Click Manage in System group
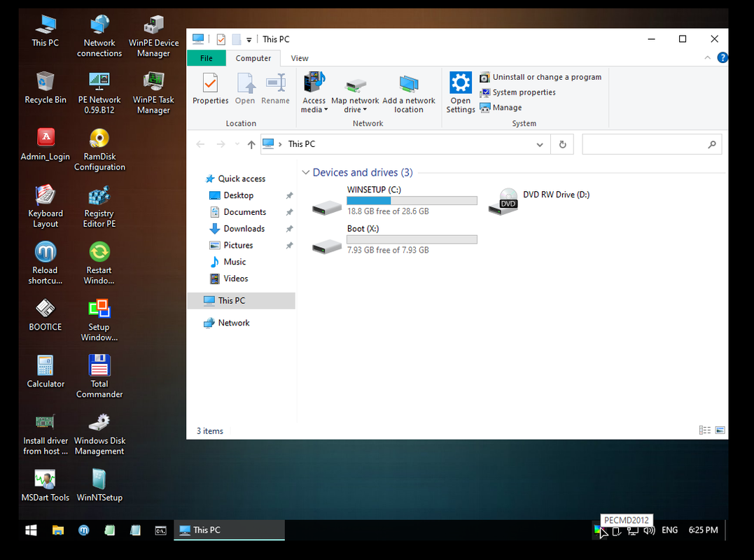The height and width of the screenshot is (560, 754). point(501,108)
